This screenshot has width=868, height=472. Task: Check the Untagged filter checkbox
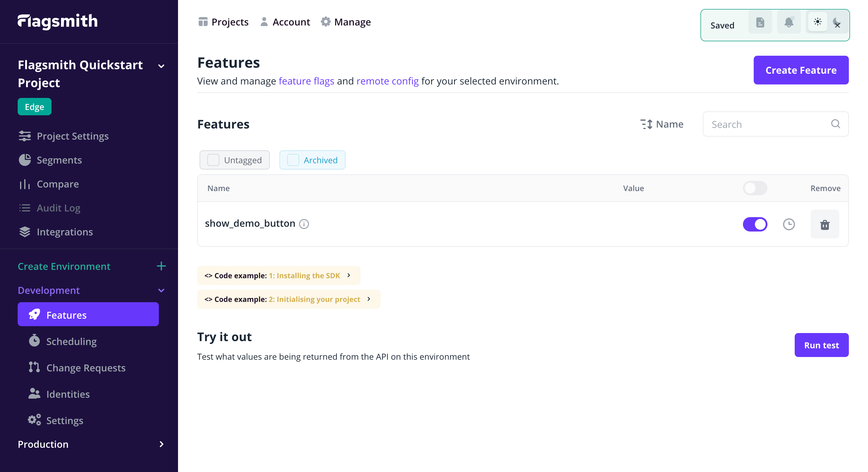tap(213, 160)
